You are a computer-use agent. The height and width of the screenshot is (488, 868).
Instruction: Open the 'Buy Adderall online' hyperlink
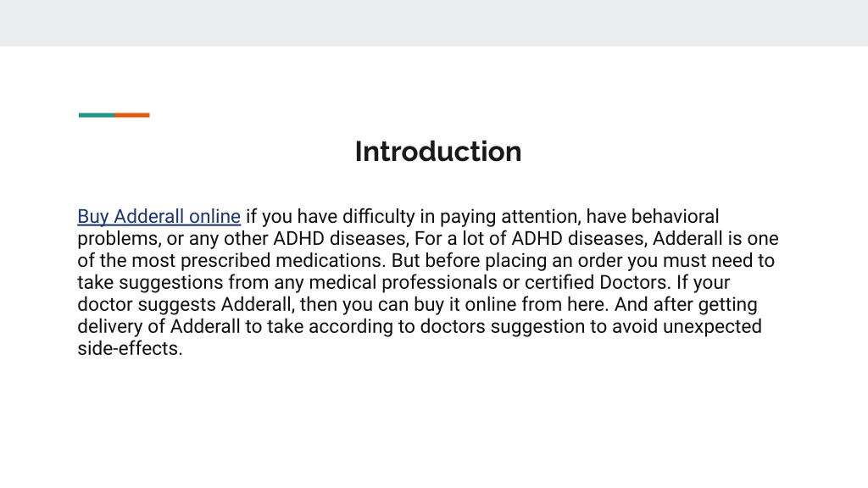pos(159,216)
